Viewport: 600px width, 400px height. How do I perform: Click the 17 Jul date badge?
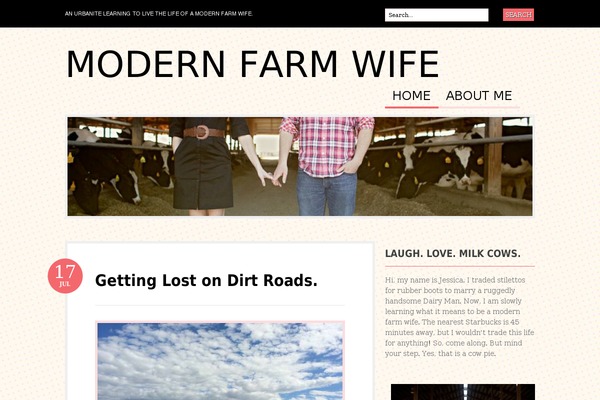click(x=65, y=276)
